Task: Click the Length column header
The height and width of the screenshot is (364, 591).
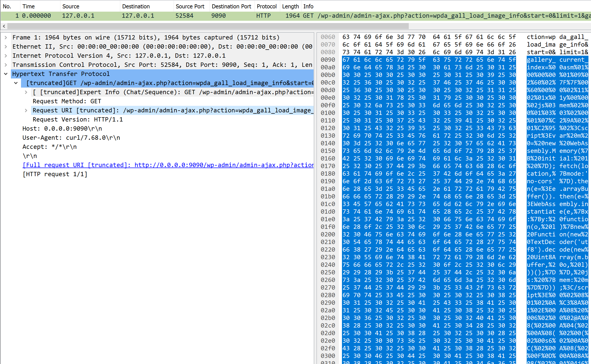Action: (x=290, y=6)
